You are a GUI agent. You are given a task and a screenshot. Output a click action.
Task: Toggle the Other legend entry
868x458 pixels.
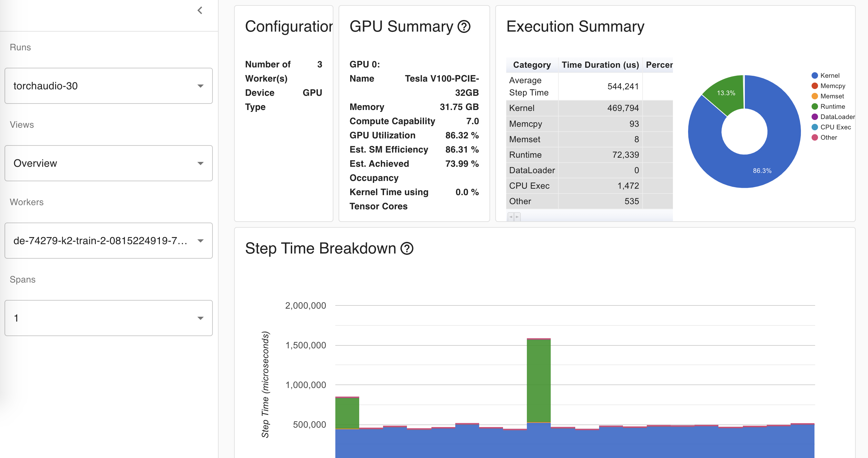[x=828, y=137]
